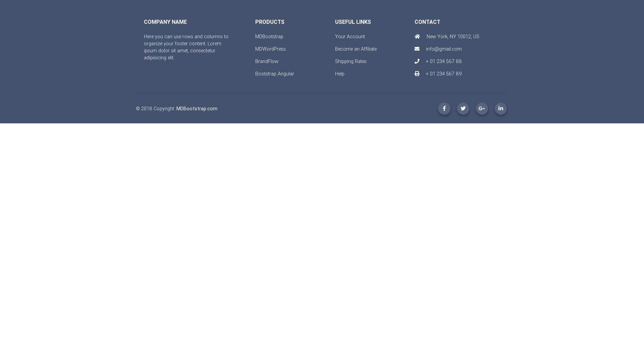Image resolution: width=644 pixels, height=362 pixels.
Task: Open the LinkedIn icon button
Action: click(500, 109)
